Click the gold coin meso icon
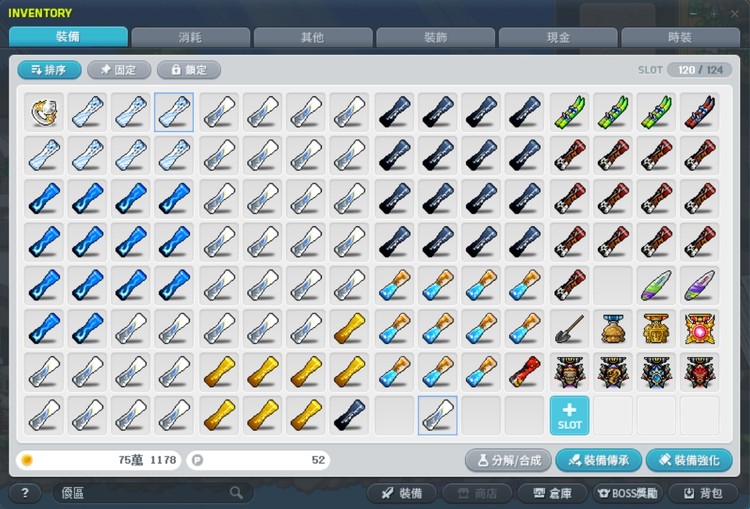750x509 pixels. pyautogui.click(x=27, y=460)
